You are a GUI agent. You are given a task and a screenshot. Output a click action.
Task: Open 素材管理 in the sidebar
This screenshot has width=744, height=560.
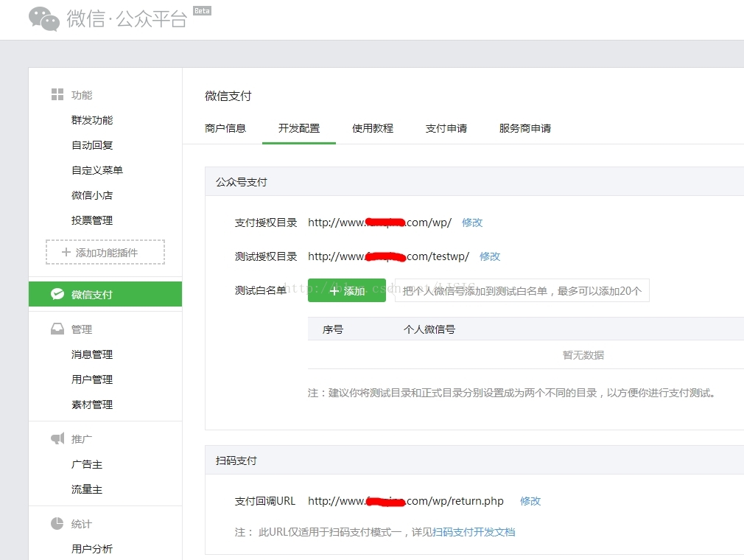coord(92,405)
